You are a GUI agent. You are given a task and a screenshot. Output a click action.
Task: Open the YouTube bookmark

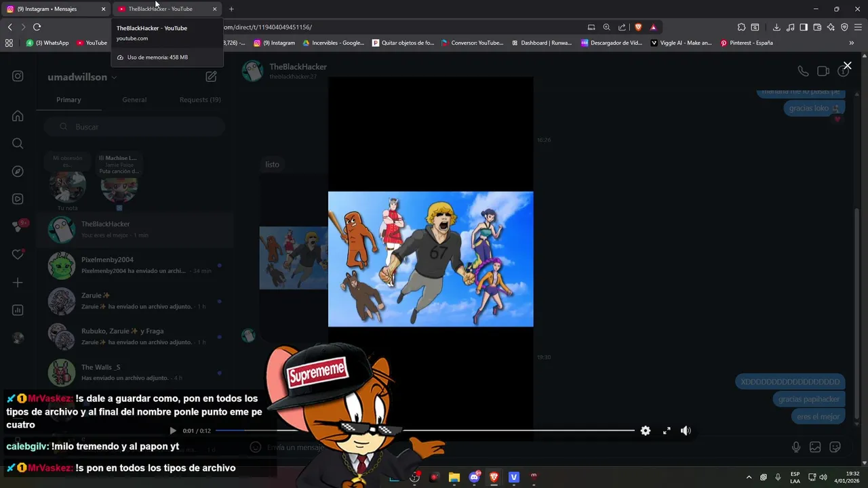[92, 43]
